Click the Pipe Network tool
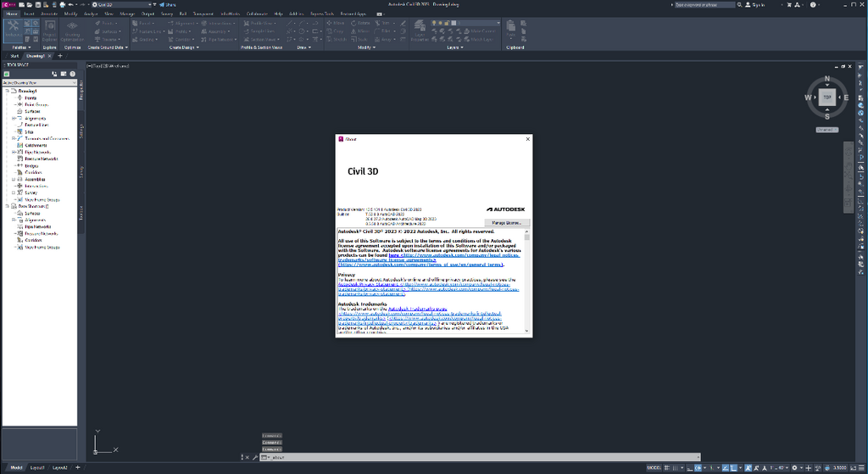This screenshot has height=474, width=868. click(219, 39)
